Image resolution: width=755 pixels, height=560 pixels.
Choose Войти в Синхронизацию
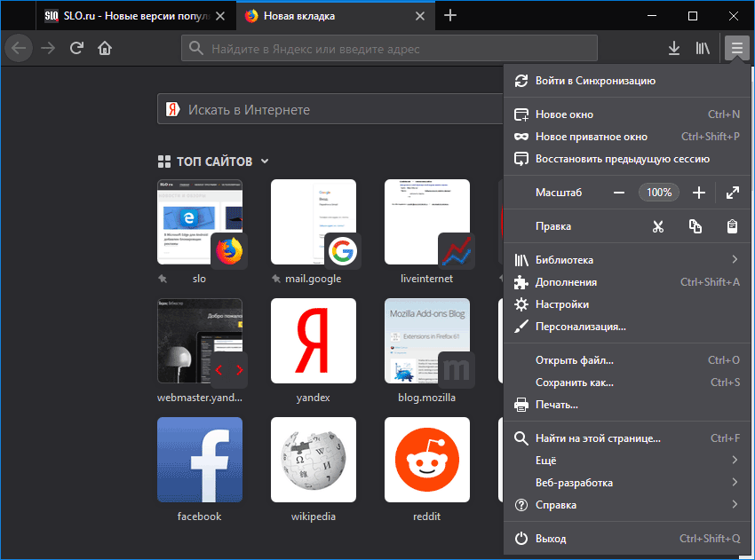(x=627, y=81)
